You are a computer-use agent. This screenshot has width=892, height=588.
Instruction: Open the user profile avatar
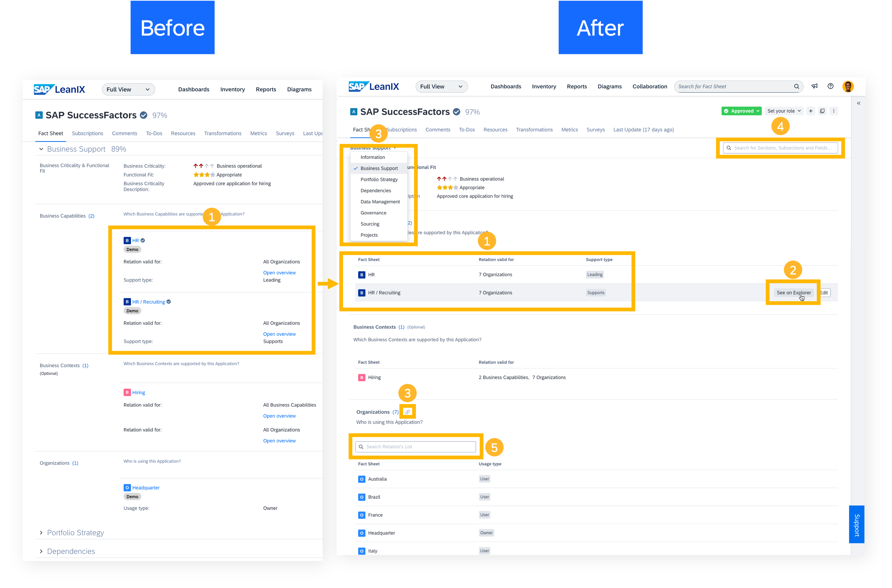[848, 86]
